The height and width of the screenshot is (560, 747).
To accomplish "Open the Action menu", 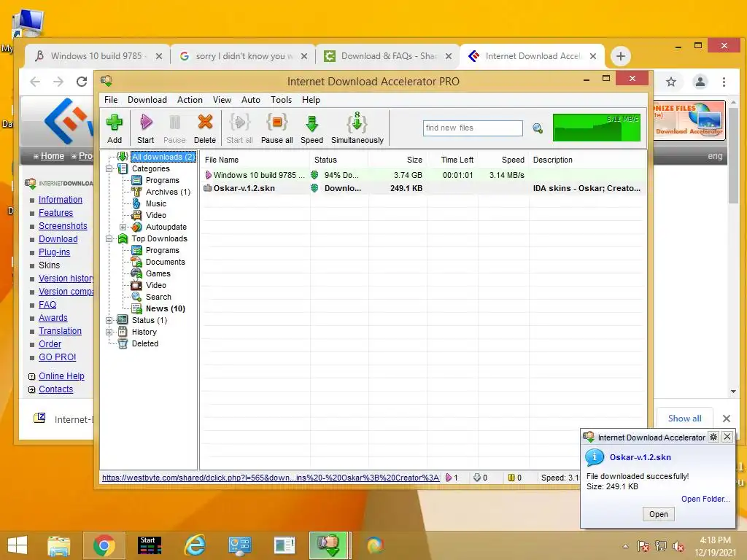I will [x=190, y=100].
